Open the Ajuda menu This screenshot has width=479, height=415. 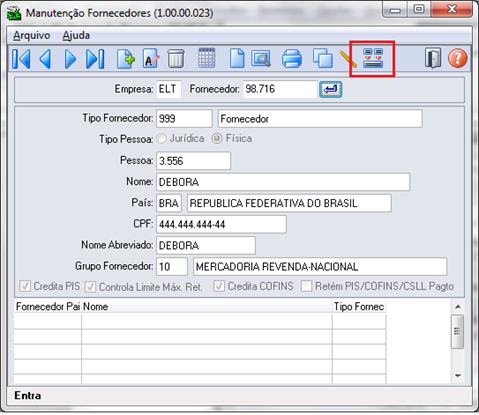pyautogui.click(x=76, y=35)
